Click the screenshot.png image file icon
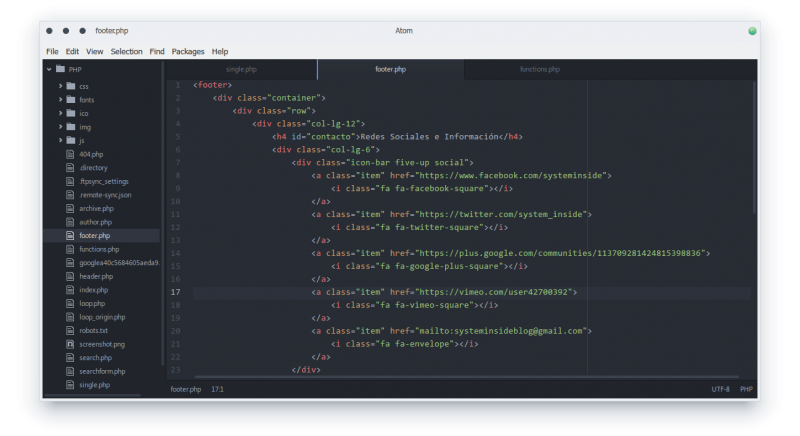 (70, 344)
